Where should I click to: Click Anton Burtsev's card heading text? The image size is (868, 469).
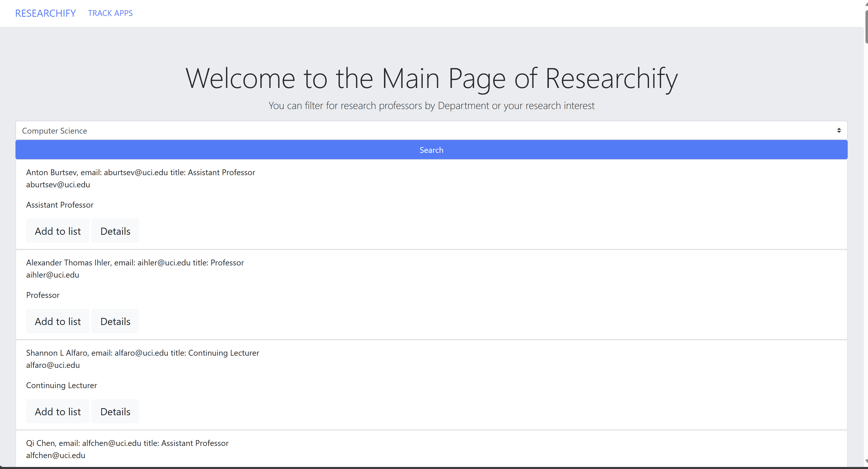(x=140, y=172)
